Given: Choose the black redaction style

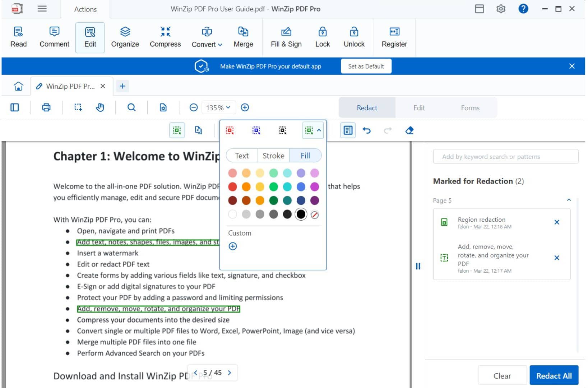Looking at the screenshot, I should (282, 130).
